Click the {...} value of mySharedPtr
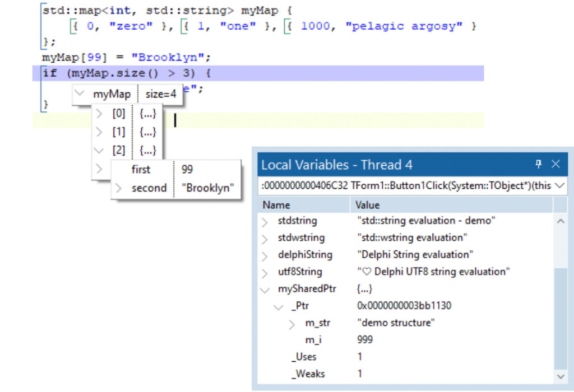The height and width of the screenshot is (392, 574). (x=364, y=289)
